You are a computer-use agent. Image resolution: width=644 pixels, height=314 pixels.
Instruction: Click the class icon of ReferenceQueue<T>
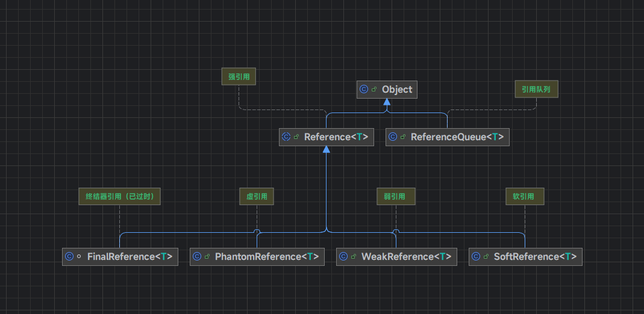pos(393,137)
